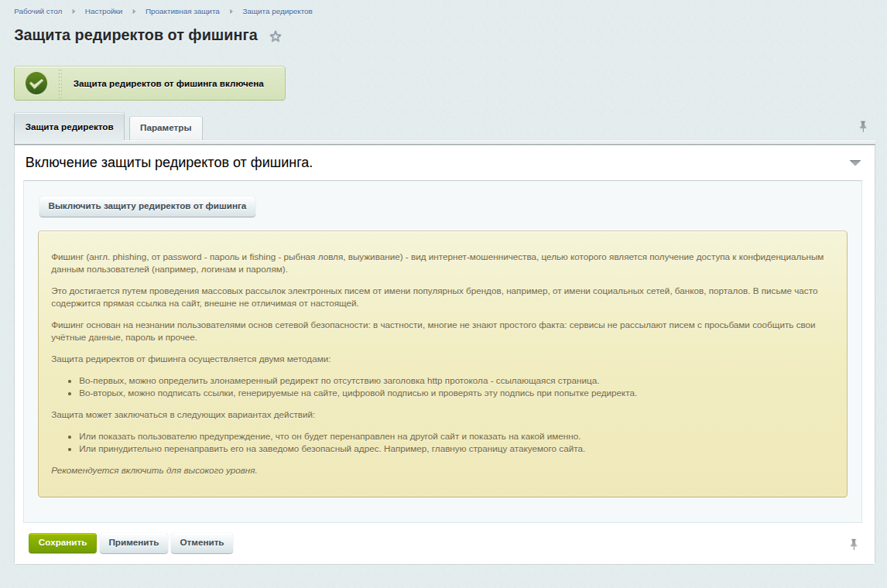Click the pin icon beside the bottom buttons

click(854, 544)
